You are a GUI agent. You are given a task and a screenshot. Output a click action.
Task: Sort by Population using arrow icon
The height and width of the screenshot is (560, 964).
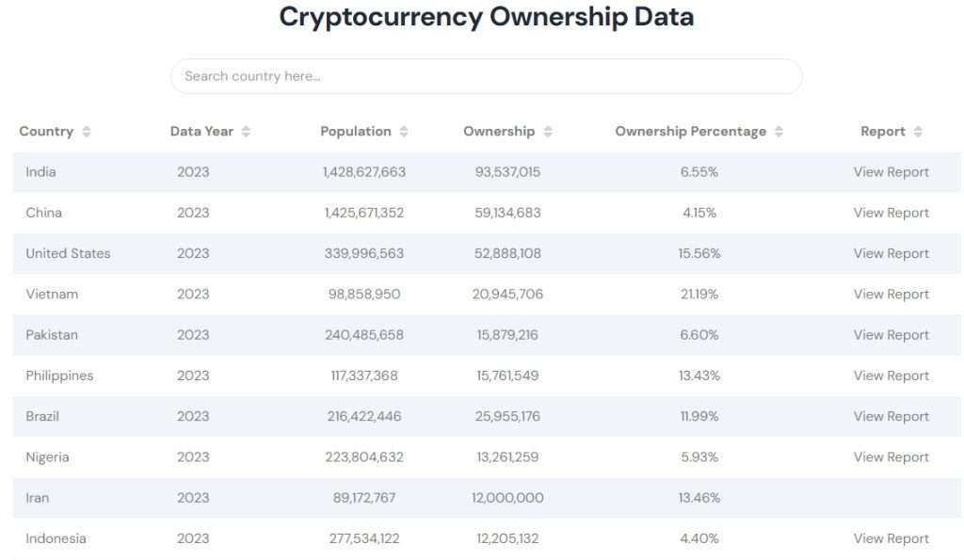click(404, 132)
